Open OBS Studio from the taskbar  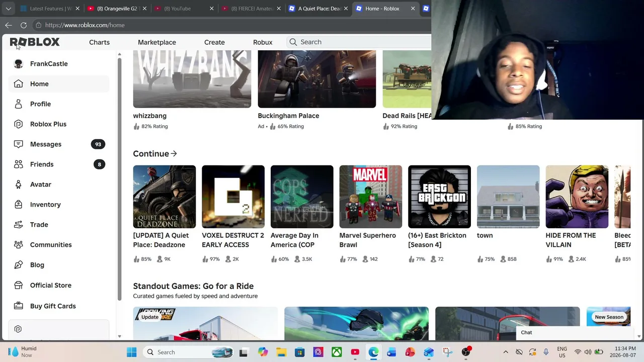[466, 352]
